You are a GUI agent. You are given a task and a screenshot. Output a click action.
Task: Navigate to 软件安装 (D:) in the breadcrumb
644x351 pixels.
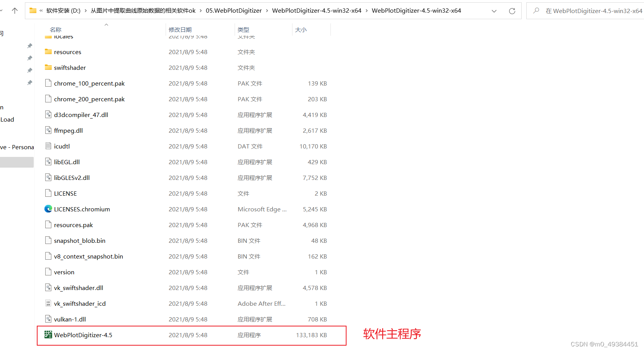coord(63,11)
